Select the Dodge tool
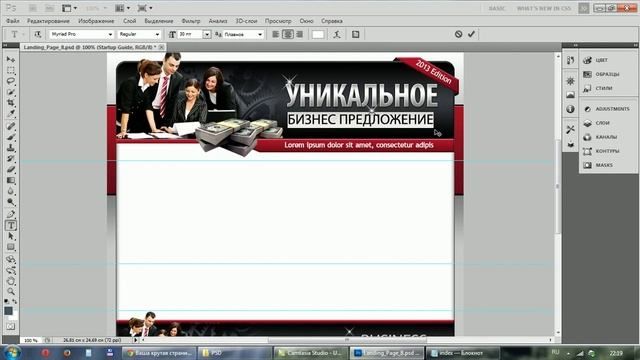This screenshot has height=360, width=640. click(x=11, y=202)
